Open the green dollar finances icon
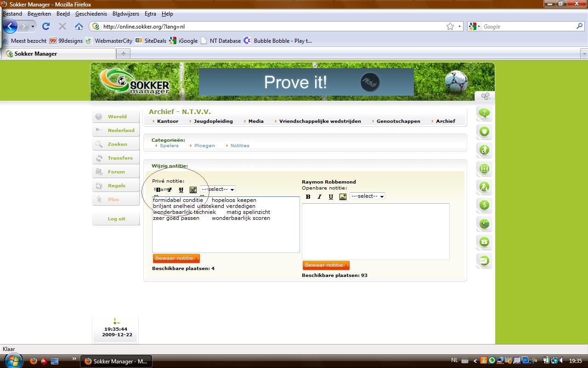 484,205
